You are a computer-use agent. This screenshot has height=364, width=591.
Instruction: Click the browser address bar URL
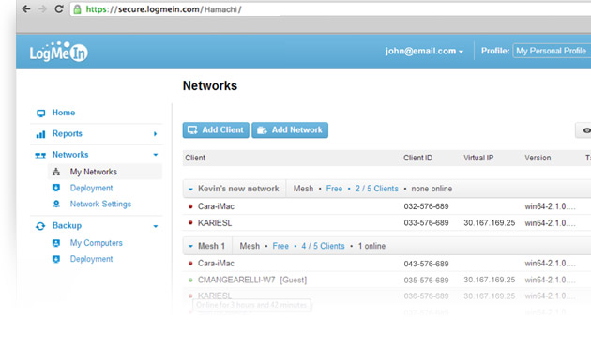point(163,9)
